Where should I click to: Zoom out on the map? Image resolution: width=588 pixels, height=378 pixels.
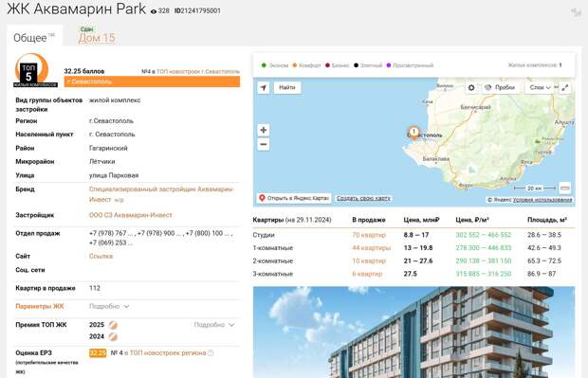pos(264,144)
